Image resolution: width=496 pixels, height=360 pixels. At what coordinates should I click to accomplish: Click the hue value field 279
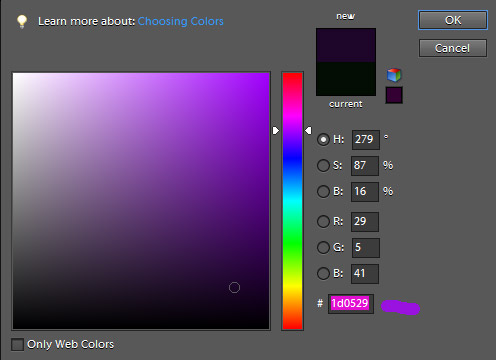[x=366, y=140]
